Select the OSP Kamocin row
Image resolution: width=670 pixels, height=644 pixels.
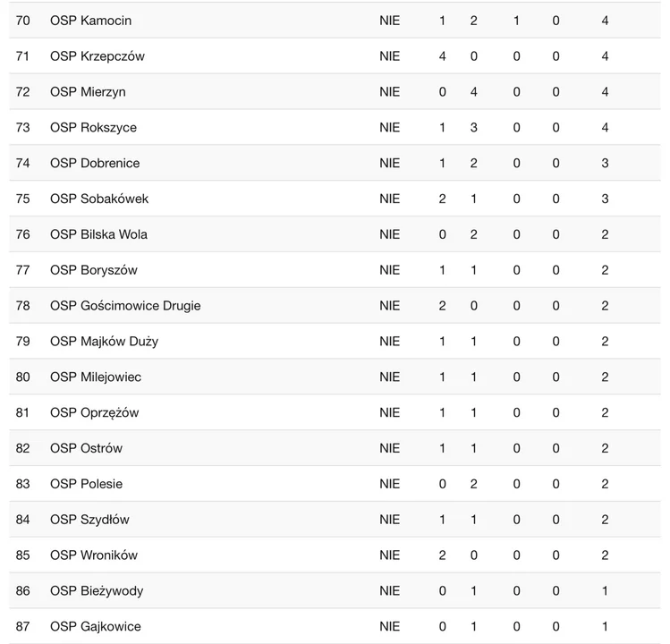335,21
